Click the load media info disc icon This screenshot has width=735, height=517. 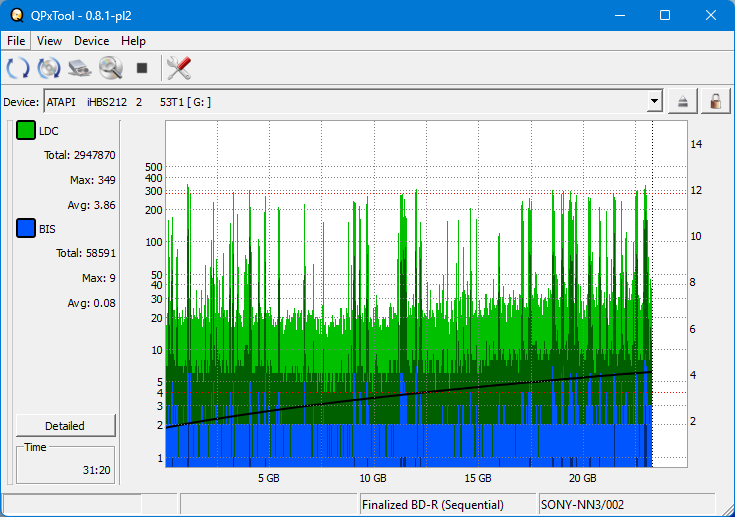pyautogui.click(x=49, y=68)
